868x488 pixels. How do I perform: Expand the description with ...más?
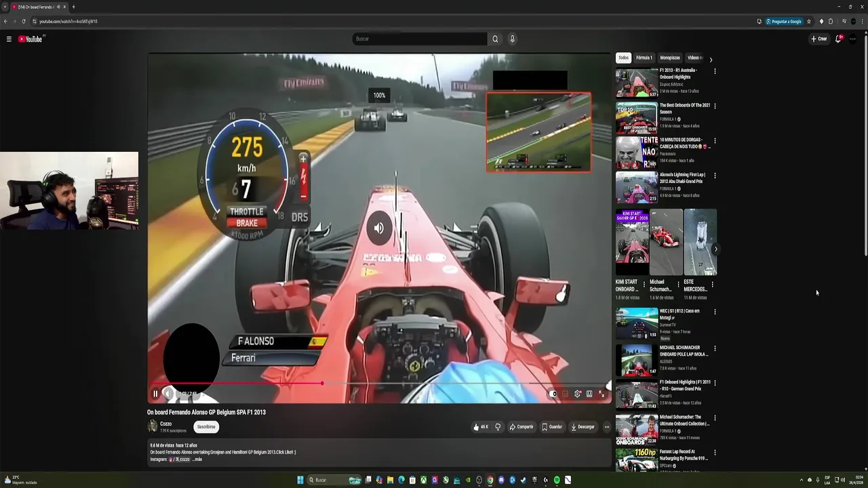197,460
